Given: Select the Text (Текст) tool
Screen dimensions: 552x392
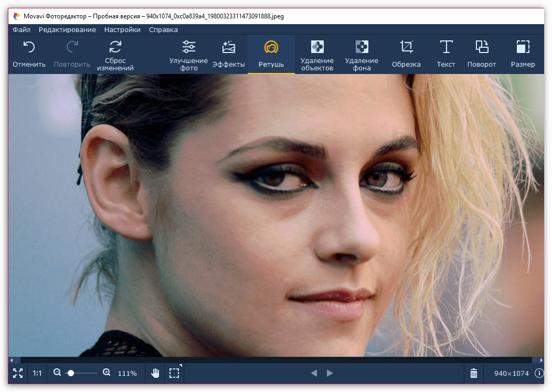Looking at the screenshot, I should (x=446, y=55).
